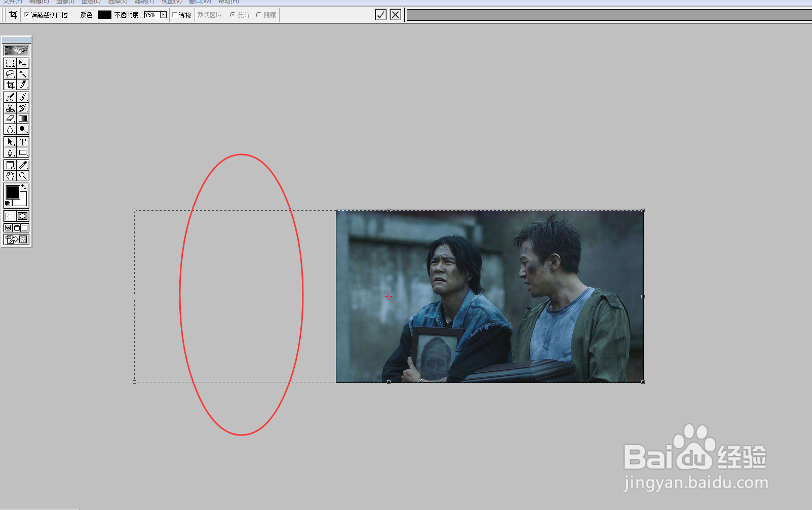Screen dimensions: 812x510
Task: Switch to Standard Screen mode
Action: click(x=8, y=228)
